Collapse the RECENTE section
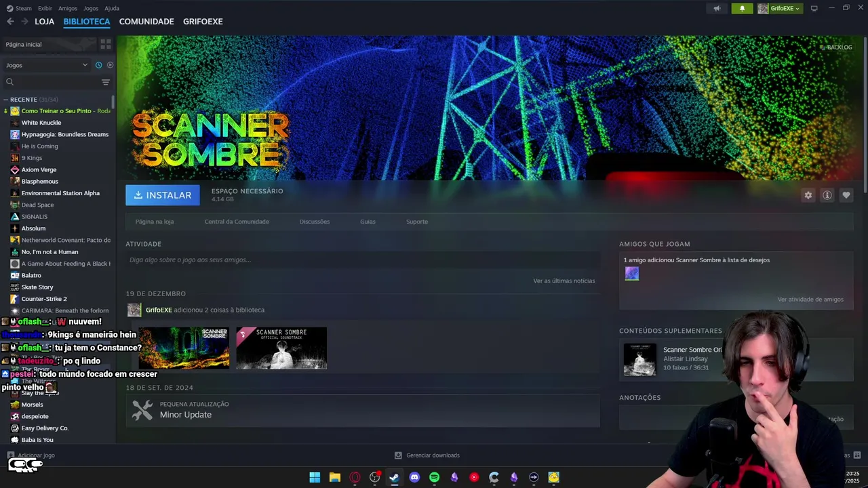 coord(5,100)
